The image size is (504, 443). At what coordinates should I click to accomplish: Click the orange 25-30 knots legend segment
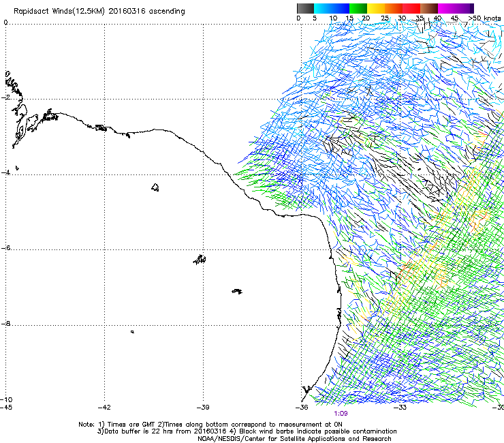(394, 8)
